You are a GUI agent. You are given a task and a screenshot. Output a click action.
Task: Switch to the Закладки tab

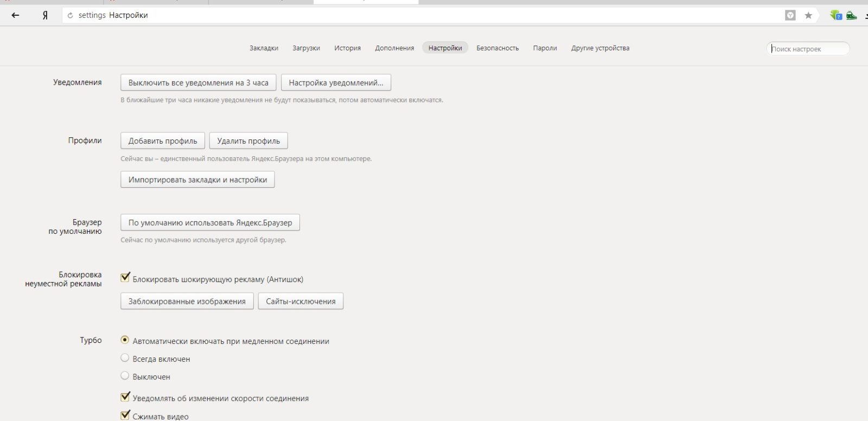coord(264,48)
